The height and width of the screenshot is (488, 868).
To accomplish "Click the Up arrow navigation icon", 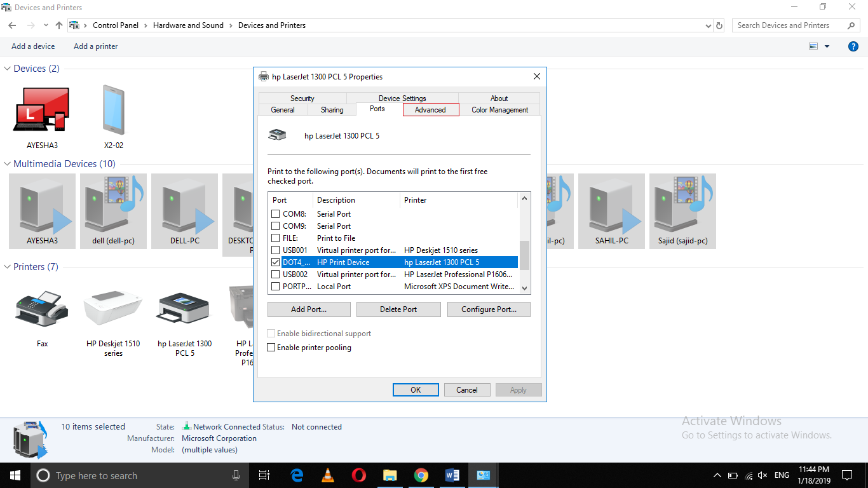I will [x=58, y=25].
